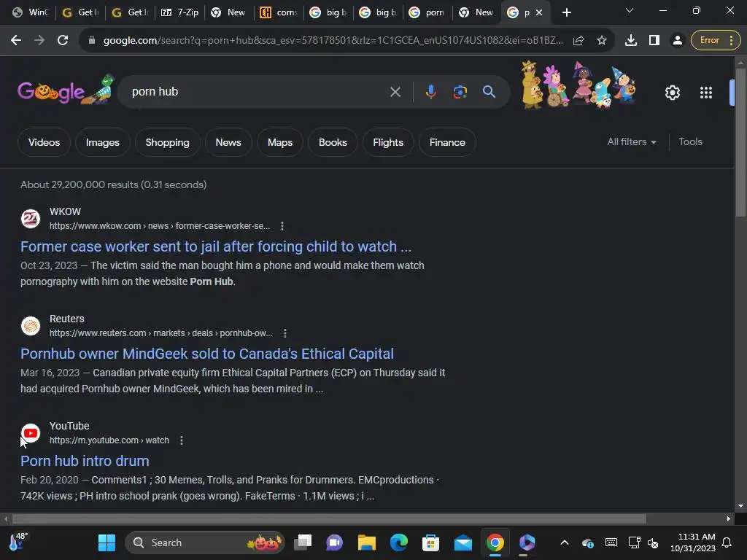Filter results by Books

pos(333,142)
